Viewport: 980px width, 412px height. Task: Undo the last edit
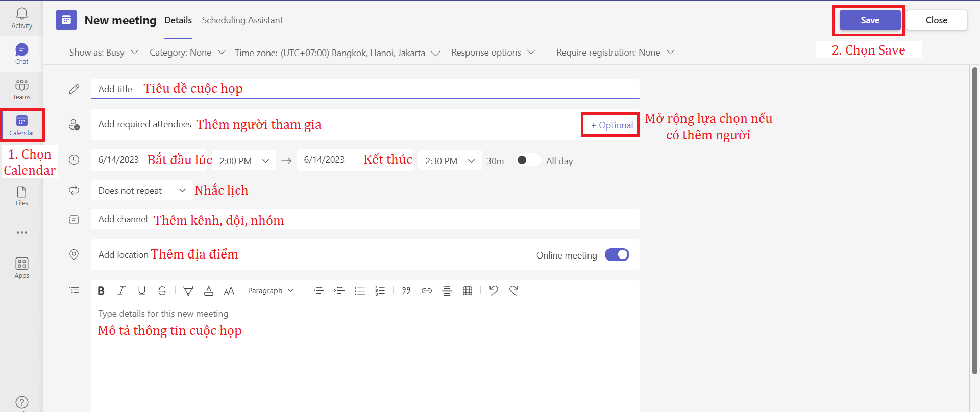coord(494,291)
